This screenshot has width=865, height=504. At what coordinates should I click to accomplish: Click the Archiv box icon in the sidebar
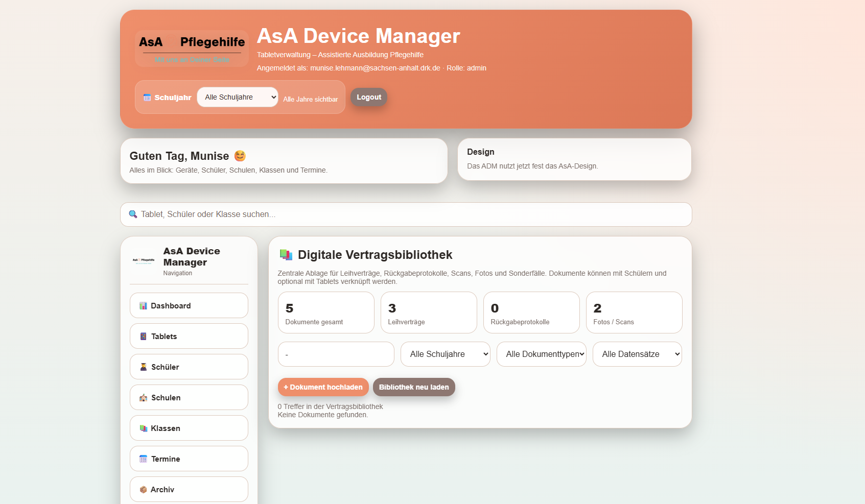pos(143,490)
